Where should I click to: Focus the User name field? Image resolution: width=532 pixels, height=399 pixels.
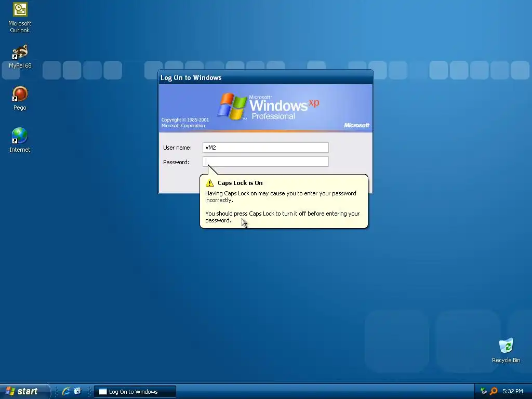[x=265, y=147]
